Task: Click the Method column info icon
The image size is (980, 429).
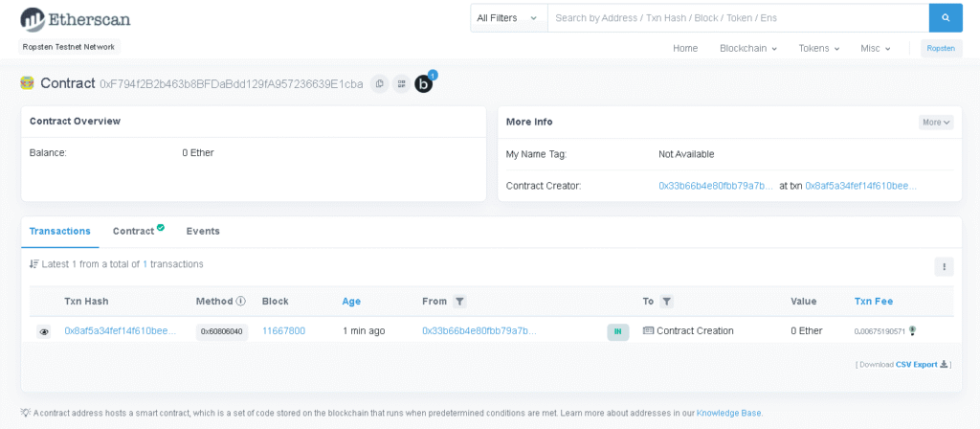Action: click(x=241, y=302)
